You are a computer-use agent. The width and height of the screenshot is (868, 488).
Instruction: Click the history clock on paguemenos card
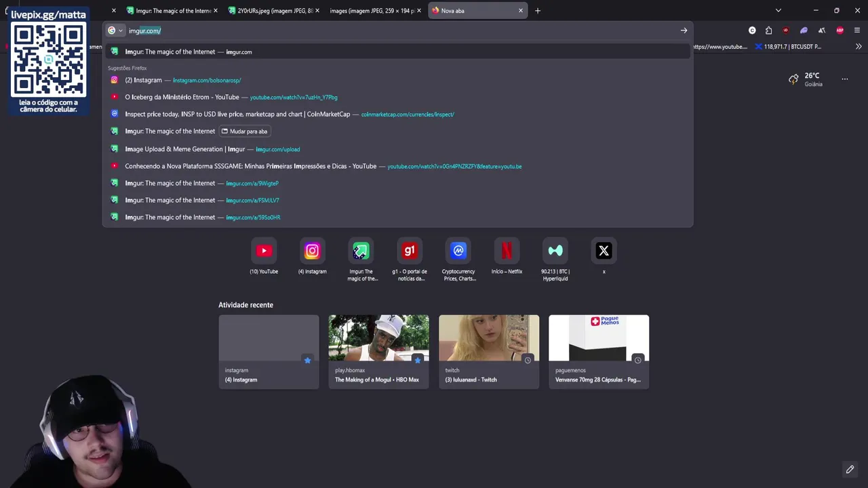coord(637,360)
